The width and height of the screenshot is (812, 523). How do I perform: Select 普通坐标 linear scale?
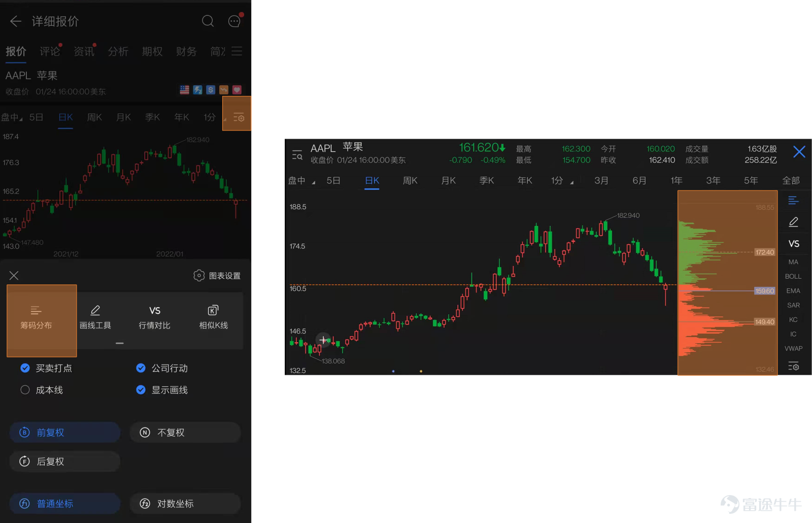tap(65, 504)
